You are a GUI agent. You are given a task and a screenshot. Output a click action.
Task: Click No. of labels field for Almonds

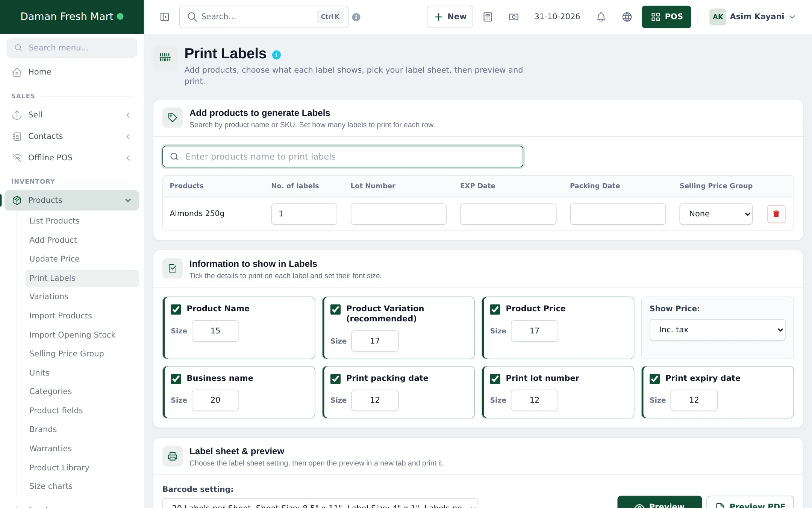[304, 214]
